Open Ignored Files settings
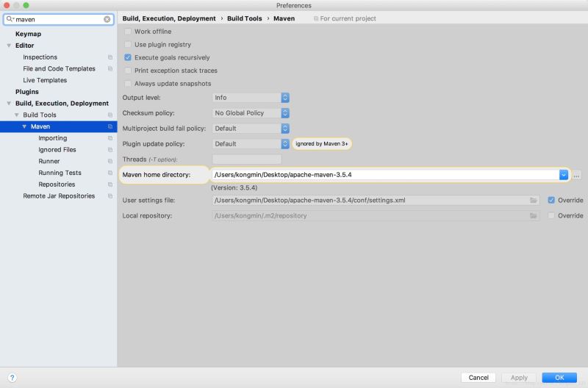Image resolution: width=588 pixels, height=388 pixels. click(57, 150)
